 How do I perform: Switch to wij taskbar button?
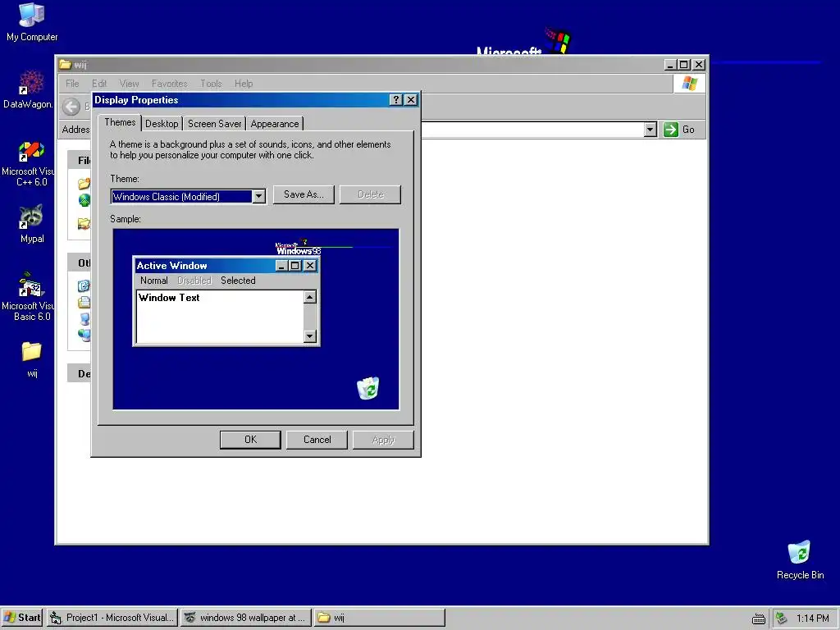click(379, 618)
